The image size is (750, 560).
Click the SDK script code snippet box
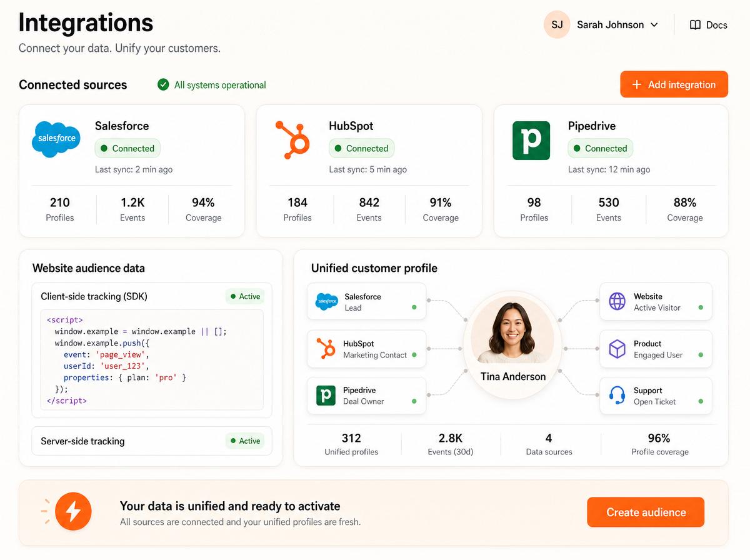tap(152, 359)
